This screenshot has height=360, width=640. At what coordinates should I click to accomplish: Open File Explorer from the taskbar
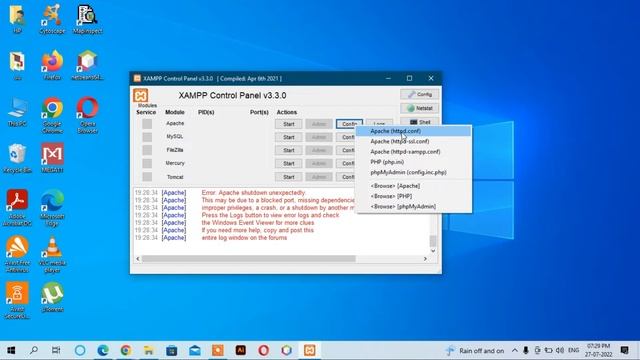149,350
